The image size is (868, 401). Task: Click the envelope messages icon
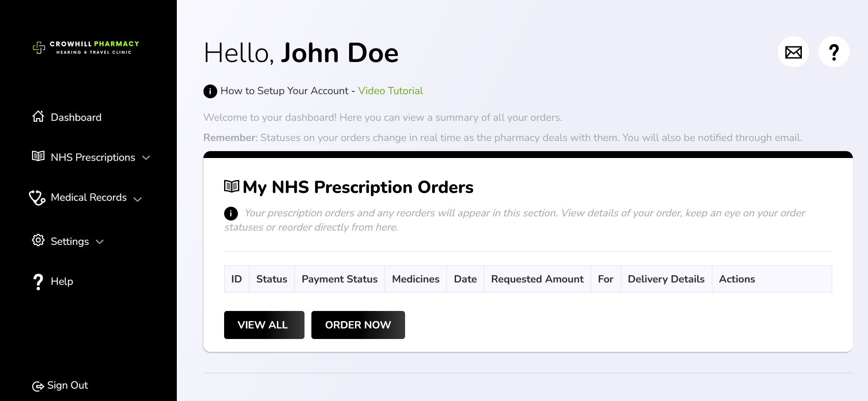[793, 52]
